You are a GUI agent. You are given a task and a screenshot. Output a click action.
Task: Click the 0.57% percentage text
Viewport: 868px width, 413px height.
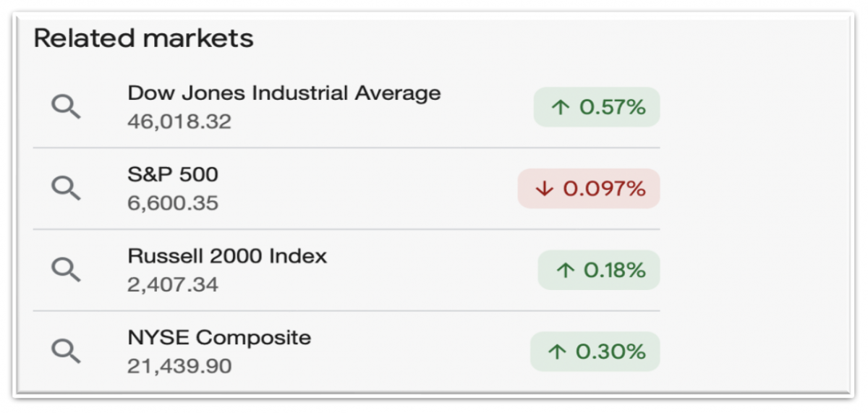click(612, 108)
